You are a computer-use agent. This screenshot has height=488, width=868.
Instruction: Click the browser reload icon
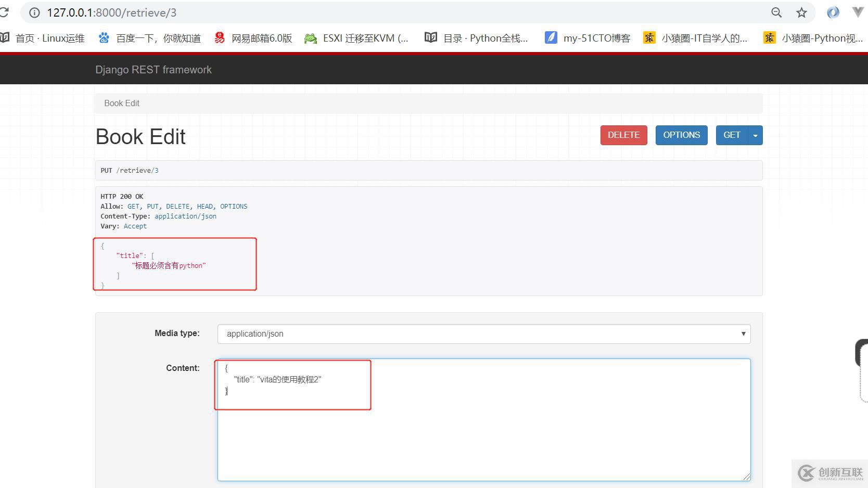point(4,12)
